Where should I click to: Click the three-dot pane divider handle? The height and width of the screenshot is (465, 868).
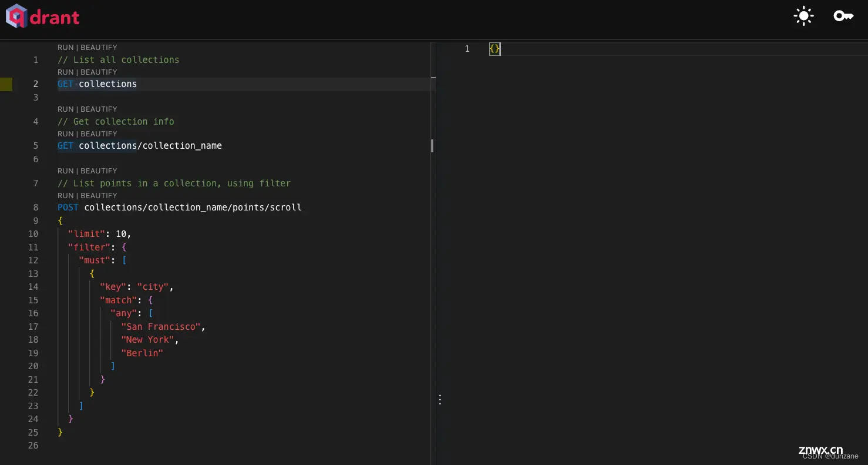coord(440,400)
